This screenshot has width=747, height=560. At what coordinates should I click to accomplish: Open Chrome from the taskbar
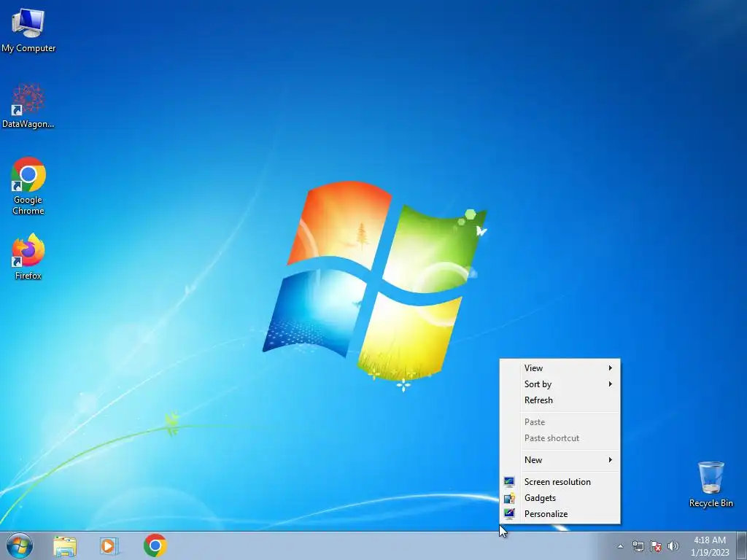[x=155, y=545]
